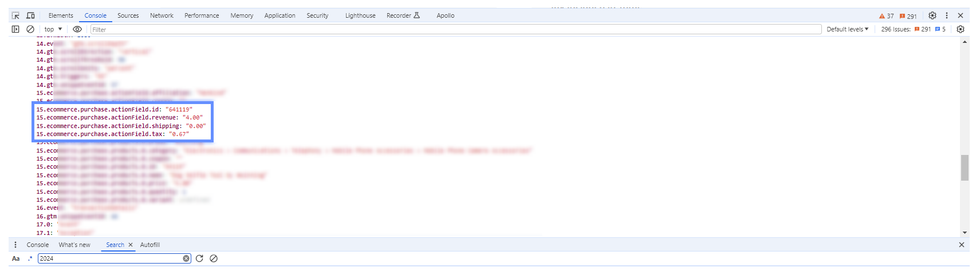The height and width of the screenshot is (275, 980).
Task: Open the Autofill drawer tab
Action: [150, 245]
